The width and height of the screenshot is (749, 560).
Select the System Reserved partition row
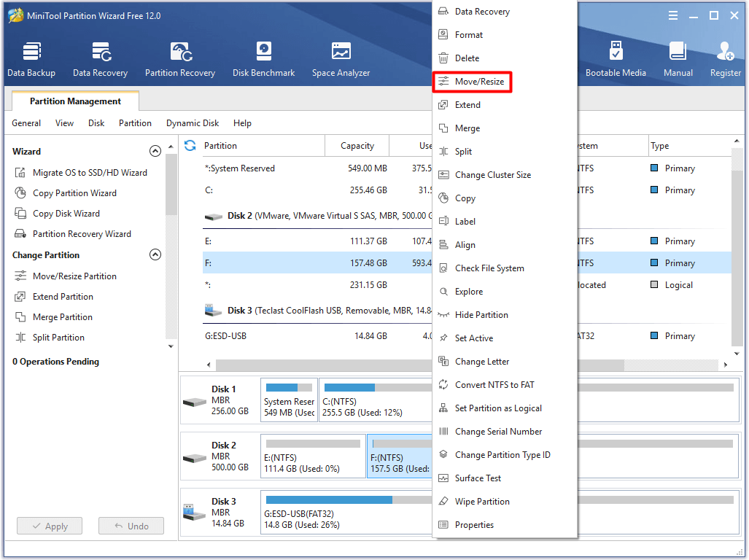pyautogui.click(x=317, y=168)
